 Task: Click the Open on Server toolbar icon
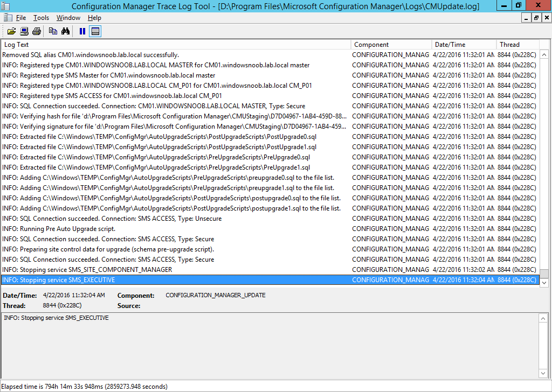tap(24, 31)
